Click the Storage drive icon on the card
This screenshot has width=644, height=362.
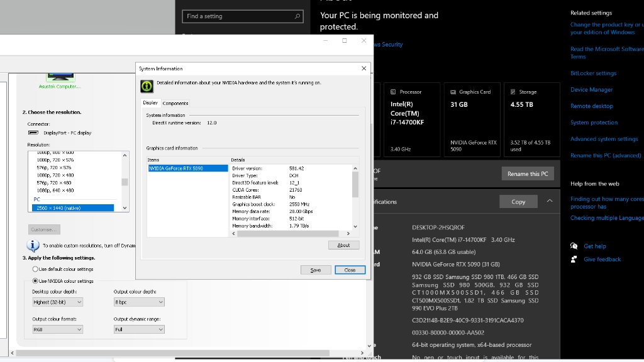click(513, 92)
